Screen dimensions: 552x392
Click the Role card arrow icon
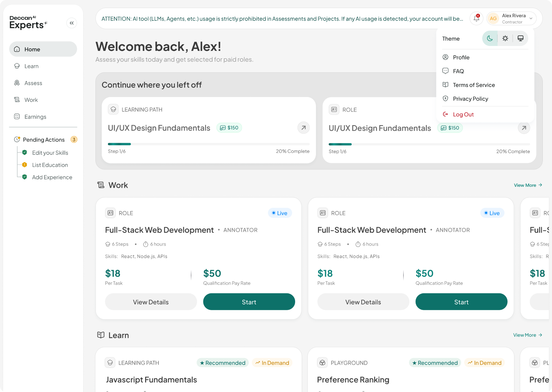click(x=524, y=128)
